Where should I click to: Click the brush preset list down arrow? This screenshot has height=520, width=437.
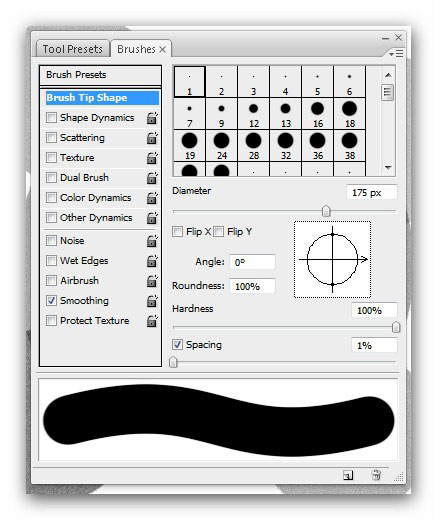[388, 167]
